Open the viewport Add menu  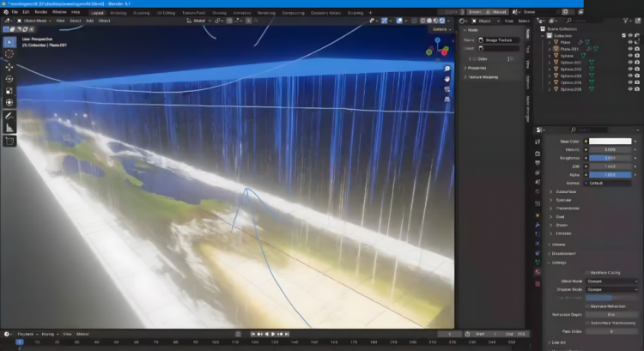pos(89,21)
